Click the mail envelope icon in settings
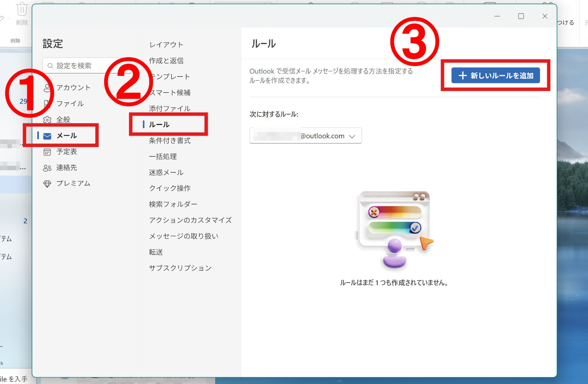 [47, 136]
